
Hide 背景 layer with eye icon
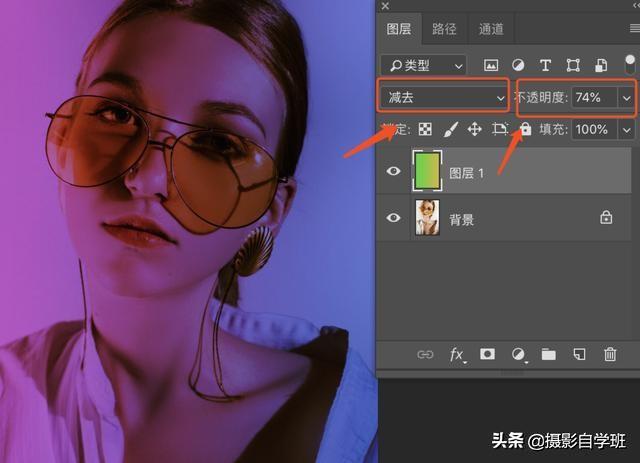click(393, 217)
